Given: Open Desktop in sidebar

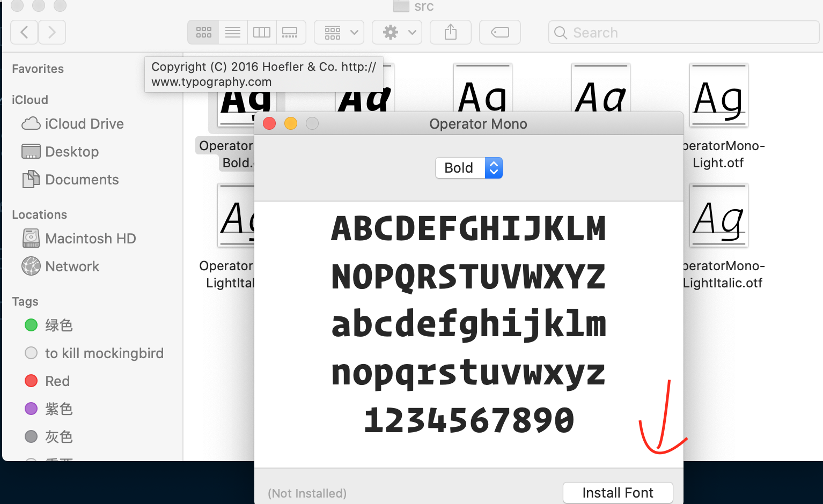Looking at the screenshot, I should [x=60, y=152].
